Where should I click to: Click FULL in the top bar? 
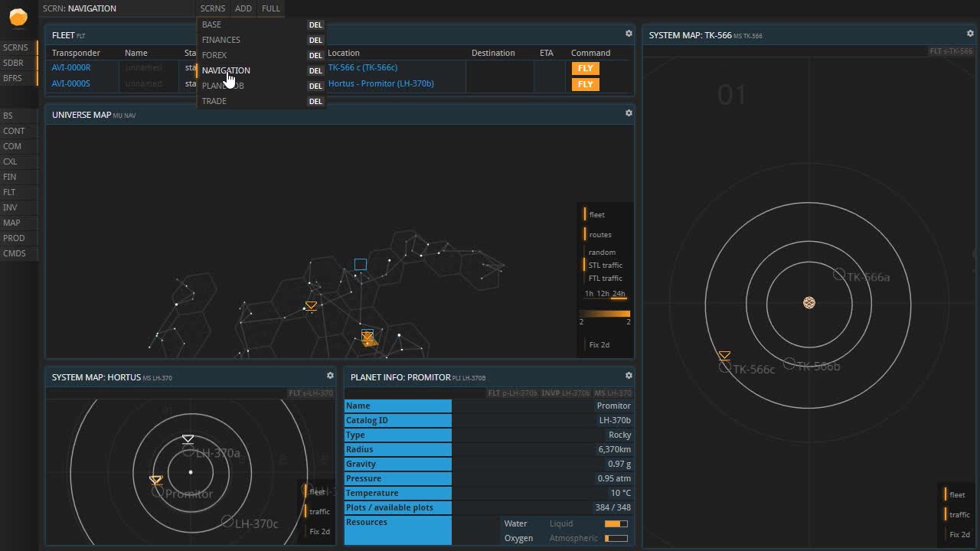click(x=271, y=8)
